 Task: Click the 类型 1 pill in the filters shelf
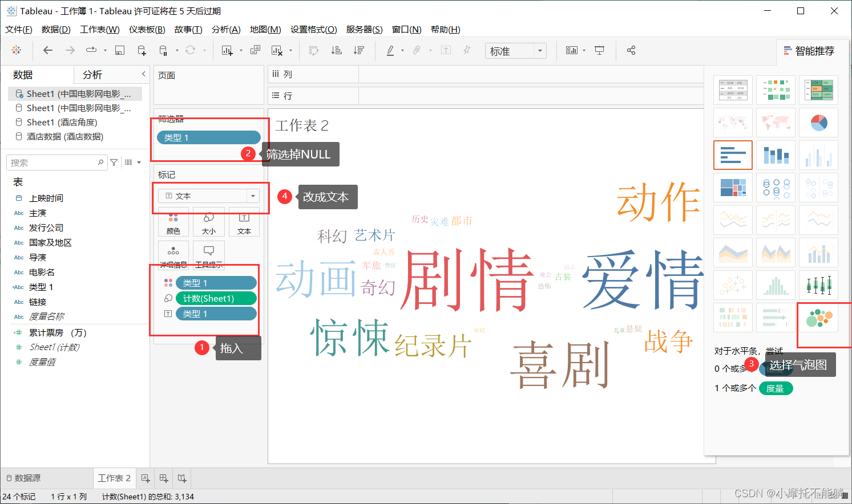[x=209, y=137]
